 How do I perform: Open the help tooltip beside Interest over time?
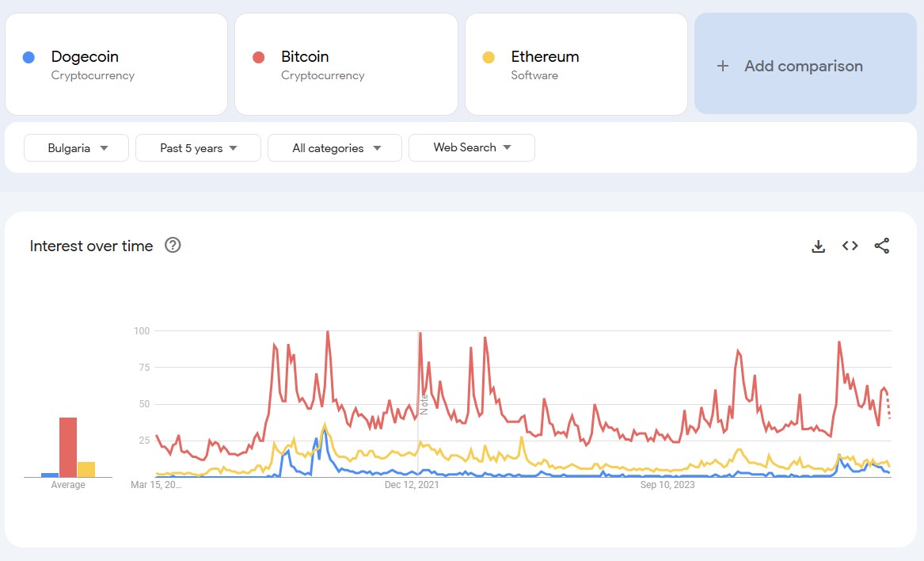point(173,246)
